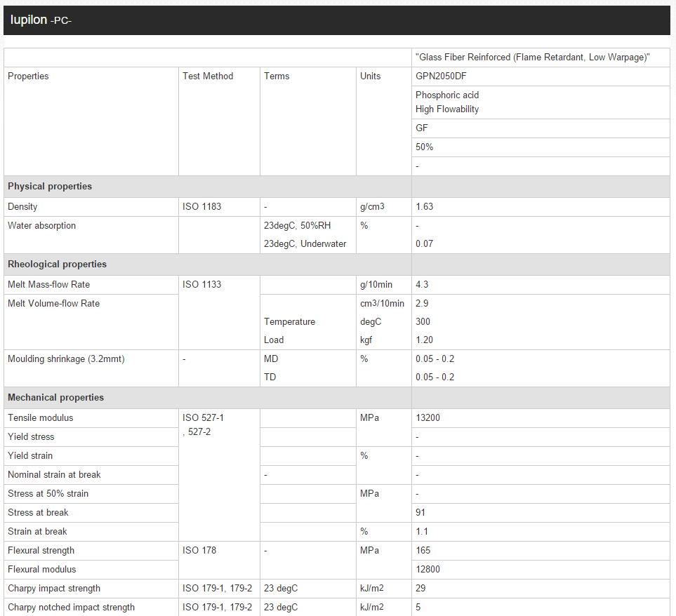The width and height of the screenshot is (676, 616).
Task: Click the Properties column header
Action: (28, 76)
